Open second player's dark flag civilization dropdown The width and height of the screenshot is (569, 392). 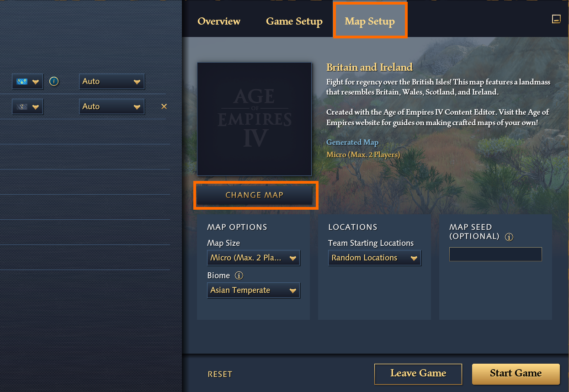tap(27, 106)
